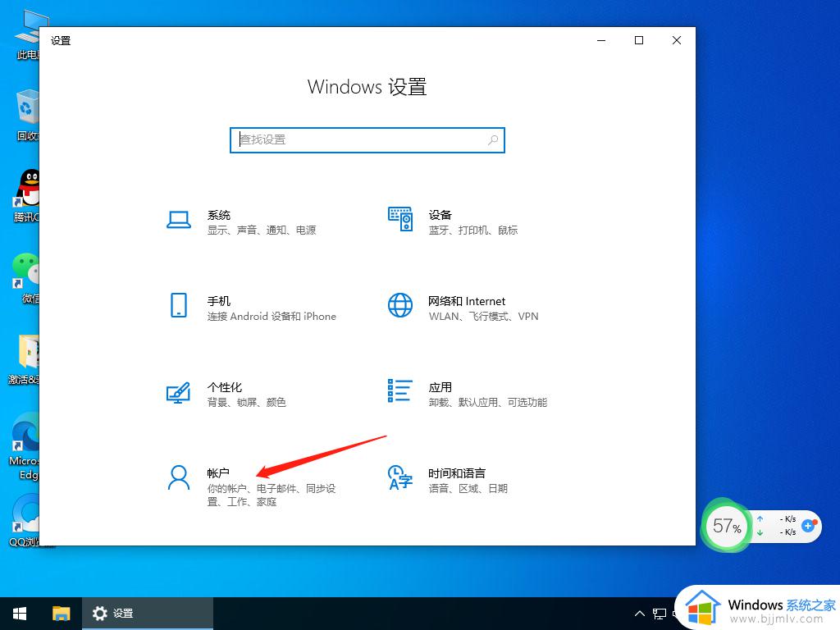The width and height of the screenshot is (840, 630).
Task: Open Windows Start menu
Action: (x=20, y=614)
